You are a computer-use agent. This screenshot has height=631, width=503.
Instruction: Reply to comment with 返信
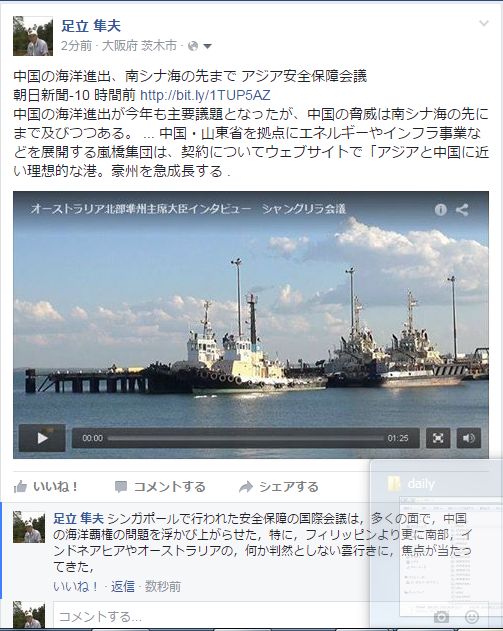[123, 586]
